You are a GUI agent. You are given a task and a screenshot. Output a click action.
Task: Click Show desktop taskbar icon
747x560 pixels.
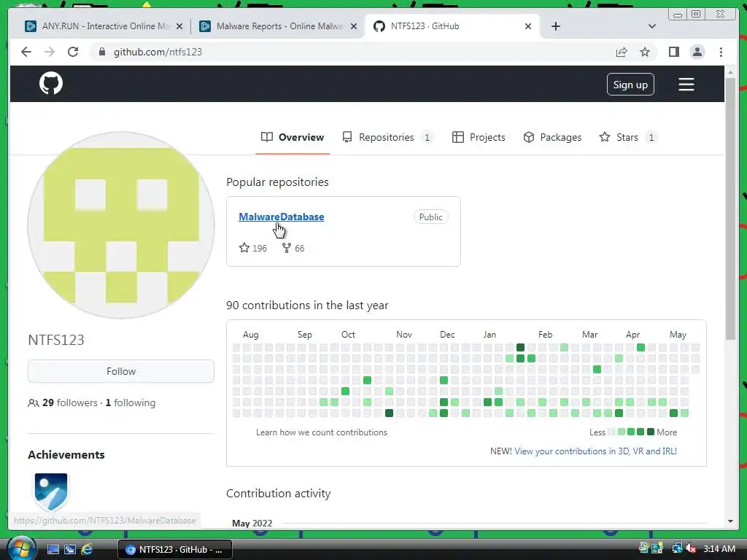[x=53, y=550]
